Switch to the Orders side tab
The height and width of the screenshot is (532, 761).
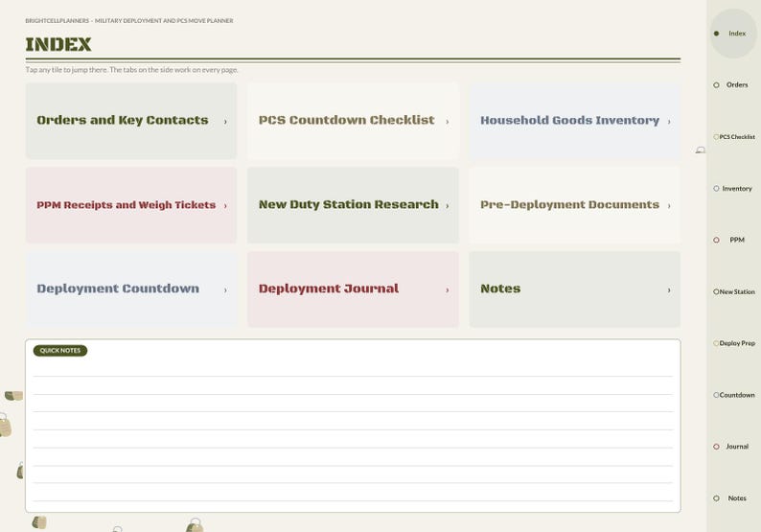pyautogui.click(x=733, y=85)
